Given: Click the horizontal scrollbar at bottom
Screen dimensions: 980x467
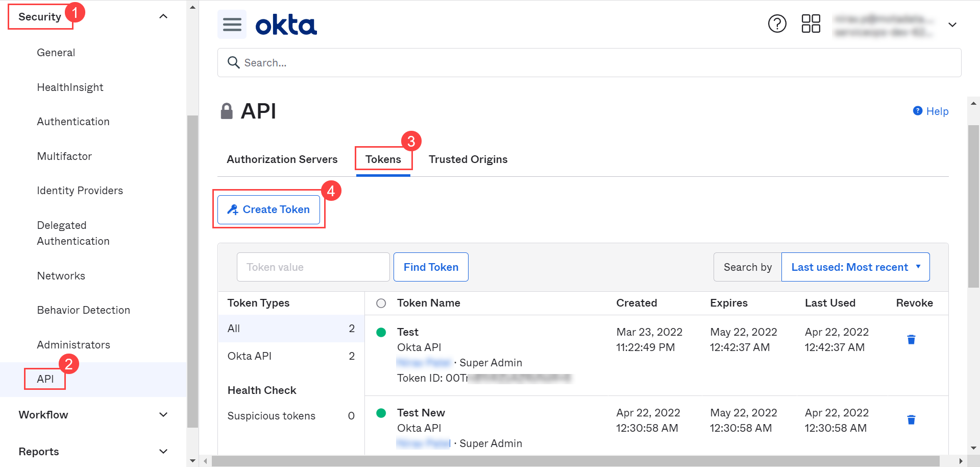Looking at the screenshot, I should click(x=576, y=461).
